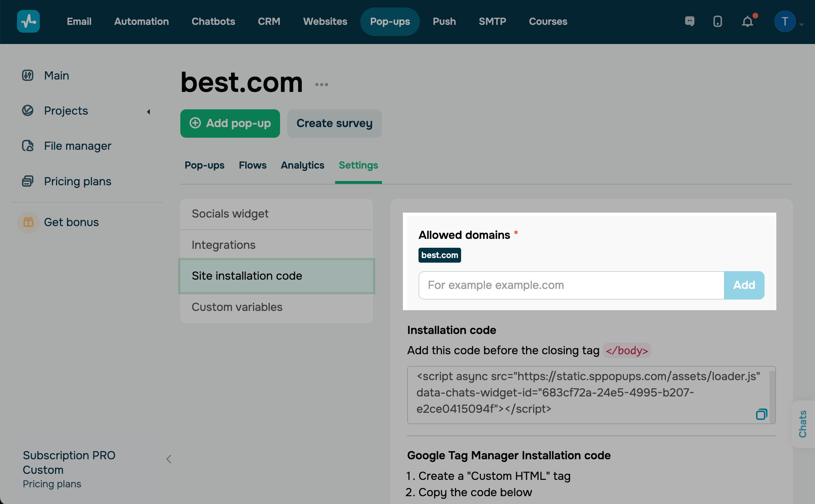Expand the Projects submenu arrow
This screenshot has height=504, width=815.
coord(149,112)
